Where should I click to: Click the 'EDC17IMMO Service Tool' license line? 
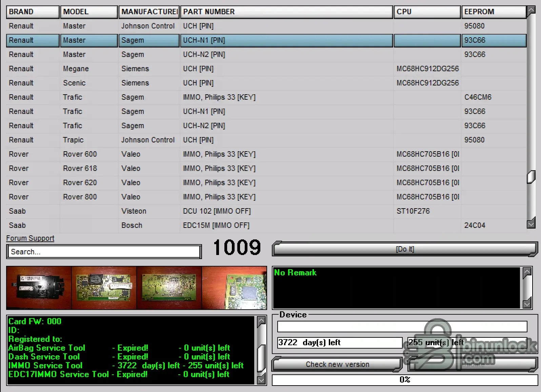click(119, 374)
